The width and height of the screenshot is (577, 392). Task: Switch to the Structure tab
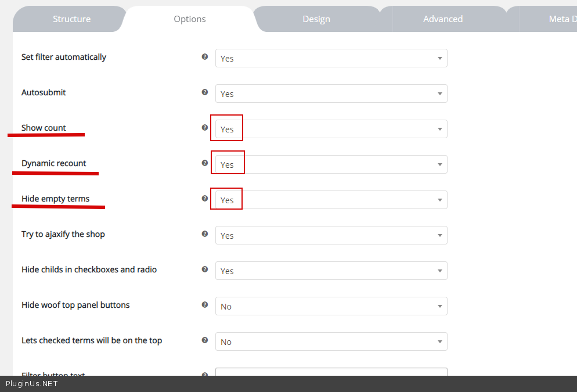pos(71,19)
